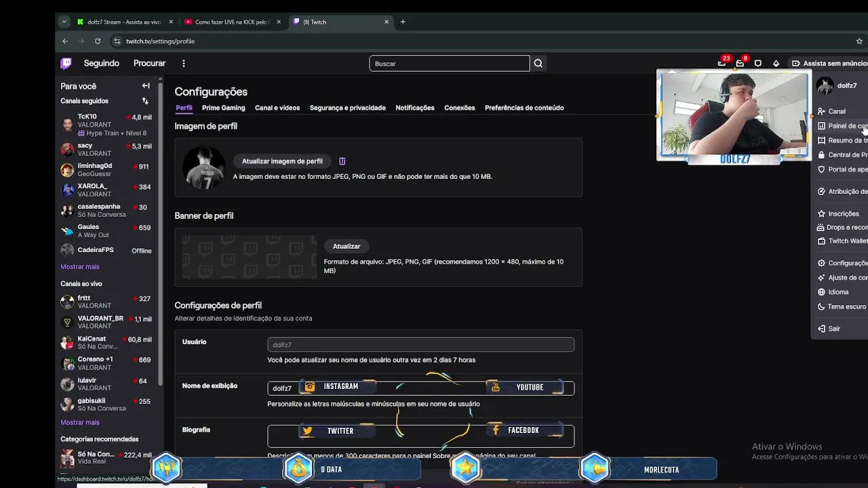Delete profile image with trash icon
868x488 pixels.
point(342,161)
